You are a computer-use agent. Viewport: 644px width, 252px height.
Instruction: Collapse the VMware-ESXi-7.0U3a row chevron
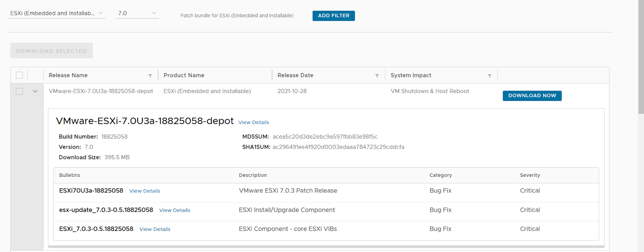35,91
